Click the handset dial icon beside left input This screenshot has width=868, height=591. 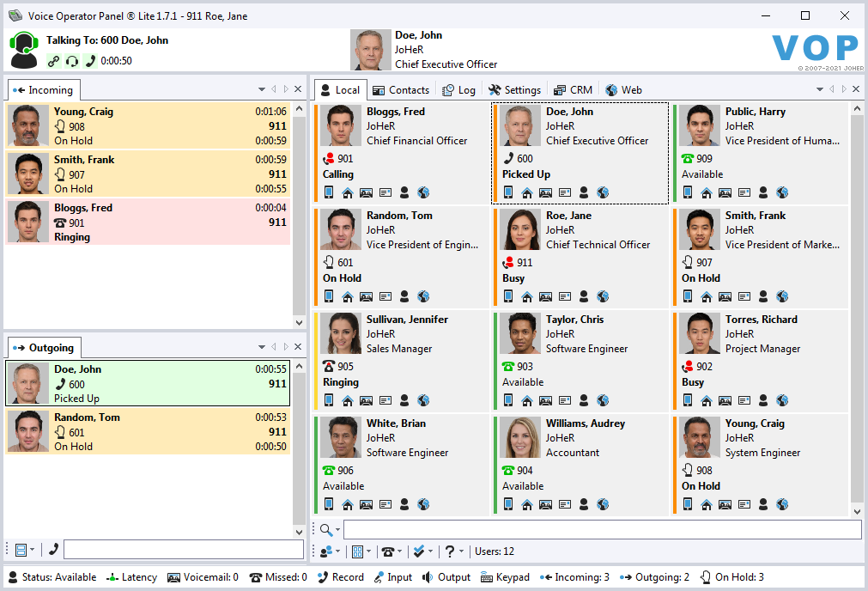pos(54,550)
